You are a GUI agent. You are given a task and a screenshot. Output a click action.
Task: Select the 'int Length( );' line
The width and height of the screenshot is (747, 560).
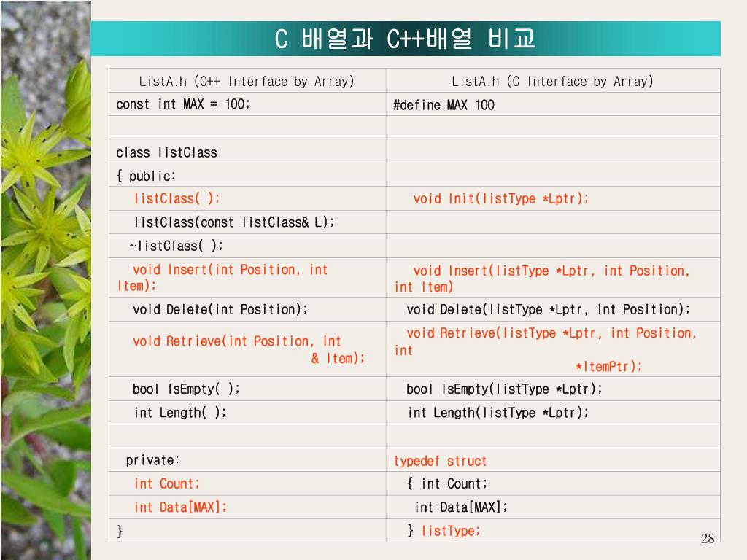pos(180,413)
